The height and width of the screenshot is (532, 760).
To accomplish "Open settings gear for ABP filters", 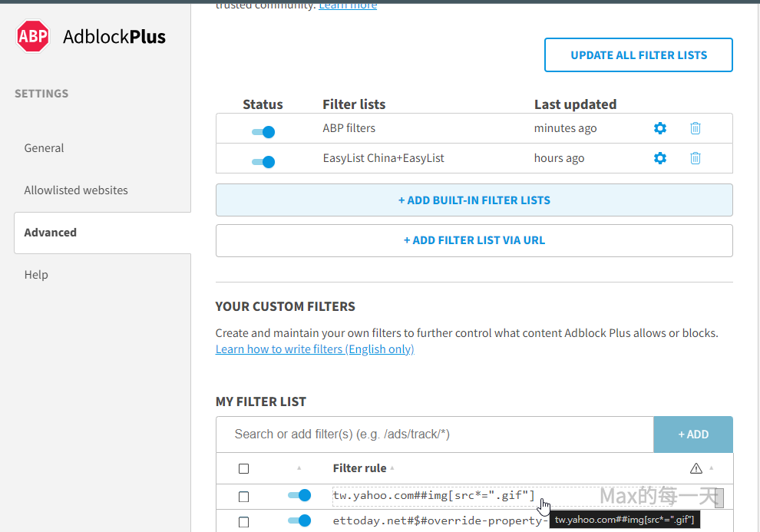I will (659, 128).
